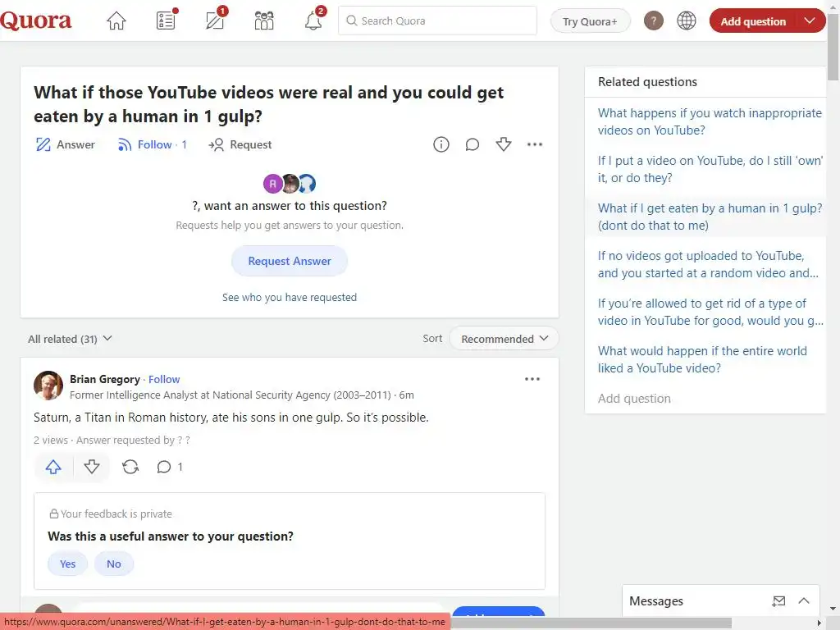Click Answer under the question
The width and height of the screenshot is (840, 630).
click(65, 144)
